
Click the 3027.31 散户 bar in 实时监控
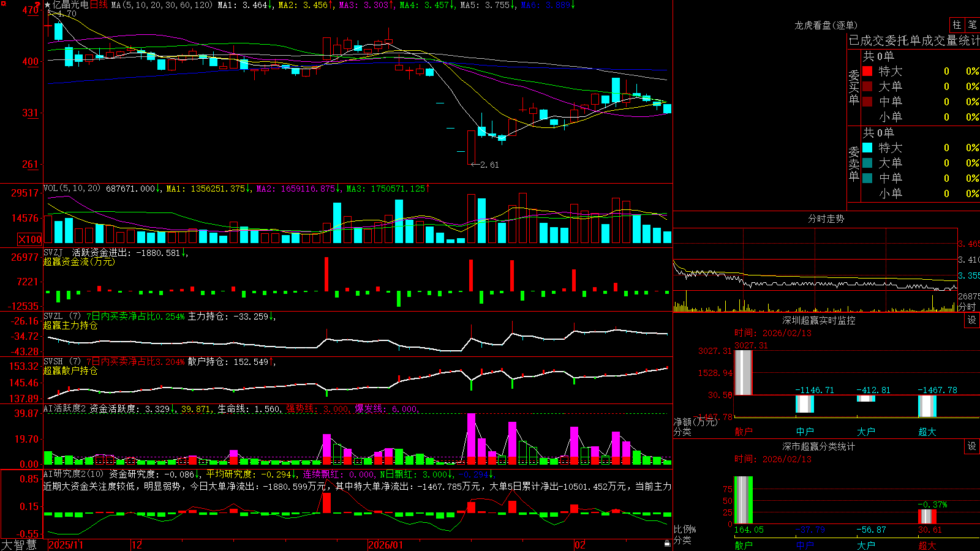tap(743, 372)
